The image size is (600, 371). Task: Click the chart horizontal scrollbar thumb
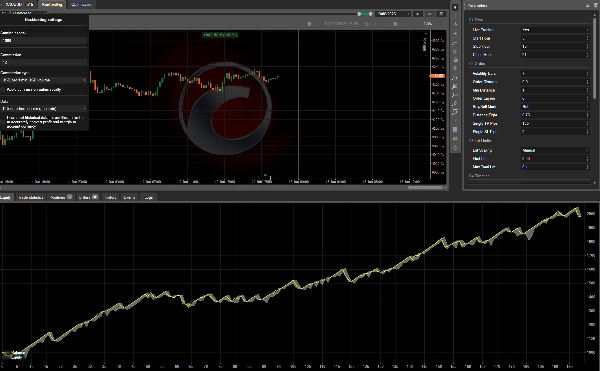pyautogui.click(x=425, y=187)
